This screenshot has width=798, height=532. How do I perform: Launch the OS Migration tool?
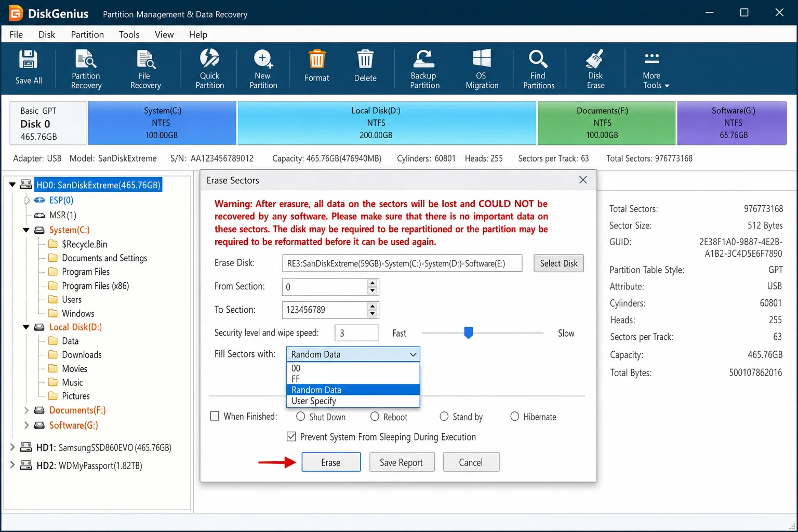coord(482,70)
